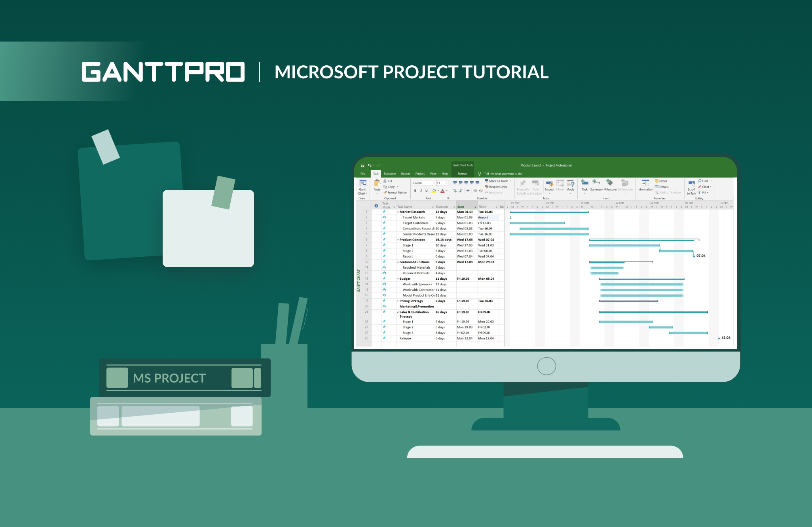This screenshot has height=527, width=812.
Task: Toggle Underline formatting
Action: click(426, 191)
